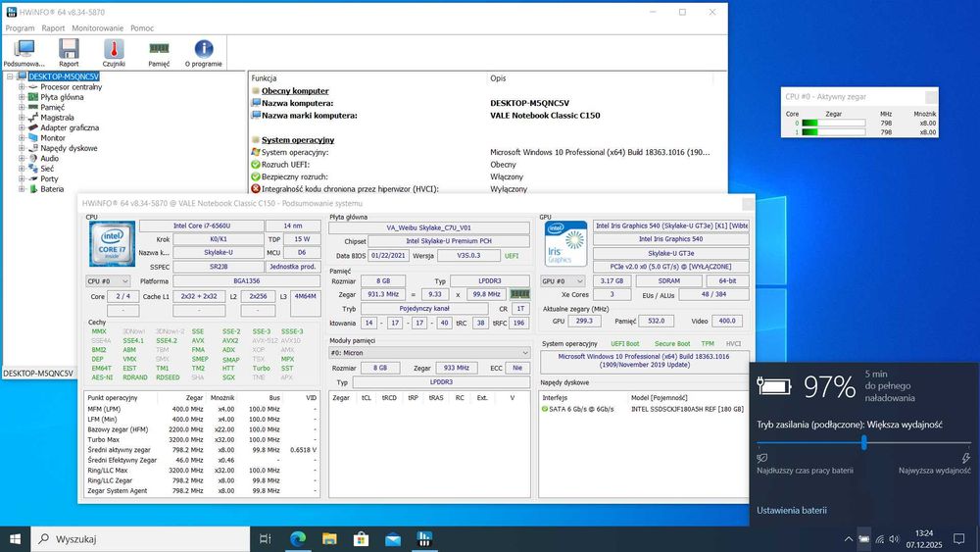Click the battery saver leaf icon
The height and width of the screenshot is (552, 980).
761,458
